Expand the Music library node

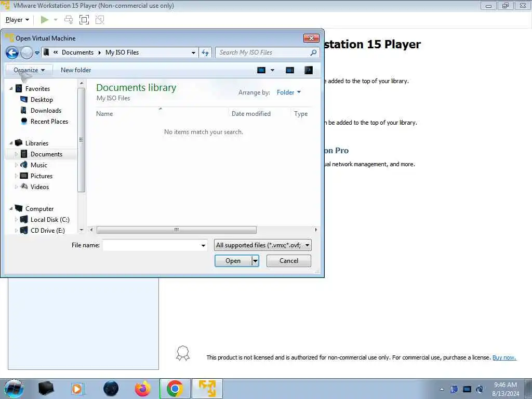(x=16, y=165)
